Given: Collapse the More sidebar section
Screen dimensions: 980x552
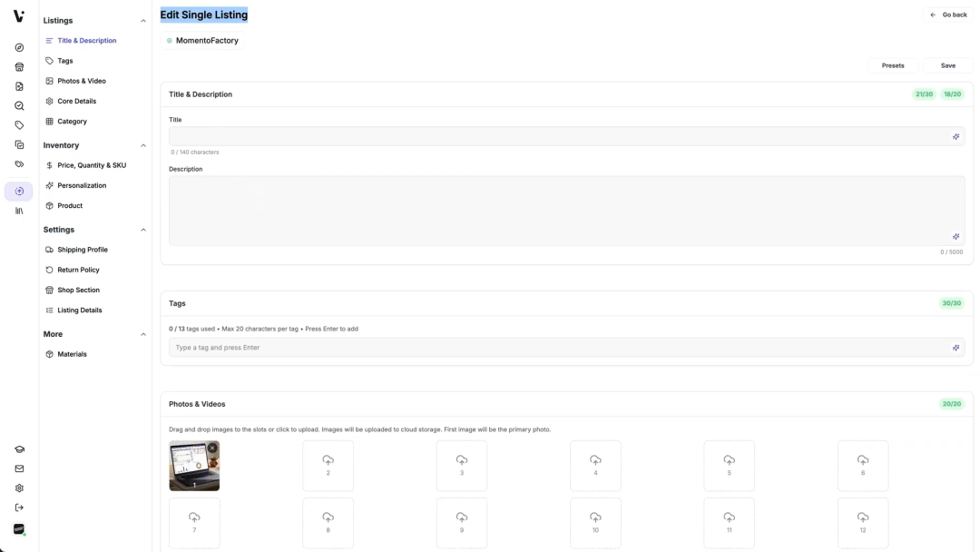Looking at the screenshot, I should pyautogui.click(x=143, y=334).
